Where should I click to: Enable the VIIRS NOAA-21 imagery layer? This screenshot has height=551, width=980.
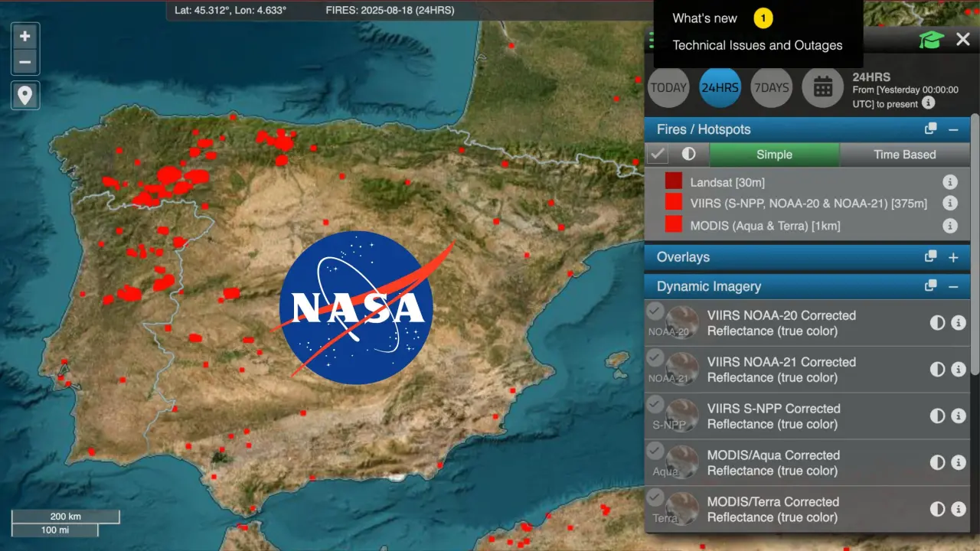655,358
